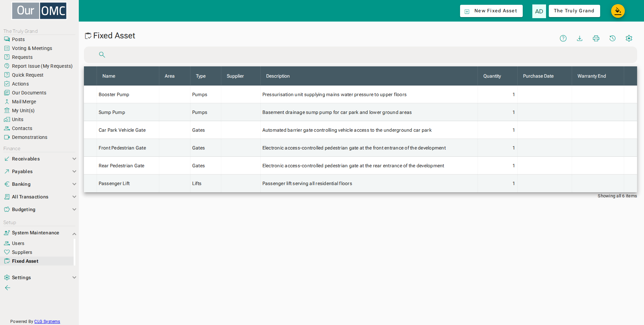Select Fixed Asset in sidebar
Image resolution: width=644 pixels, height=325 pixels.
point(25,261)
